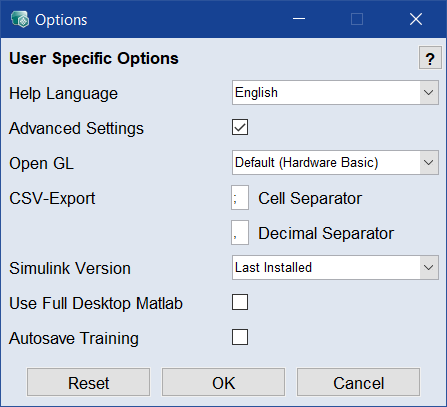Click the Options window app icon
The width and height of the screenshot is (447, 407).
(20, 19)
